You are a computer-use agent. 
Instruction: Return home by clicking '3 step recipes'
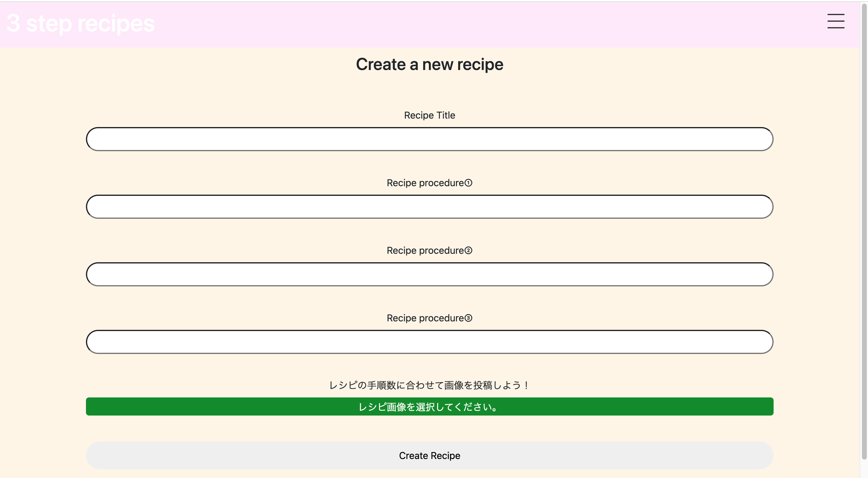[80, 24]
